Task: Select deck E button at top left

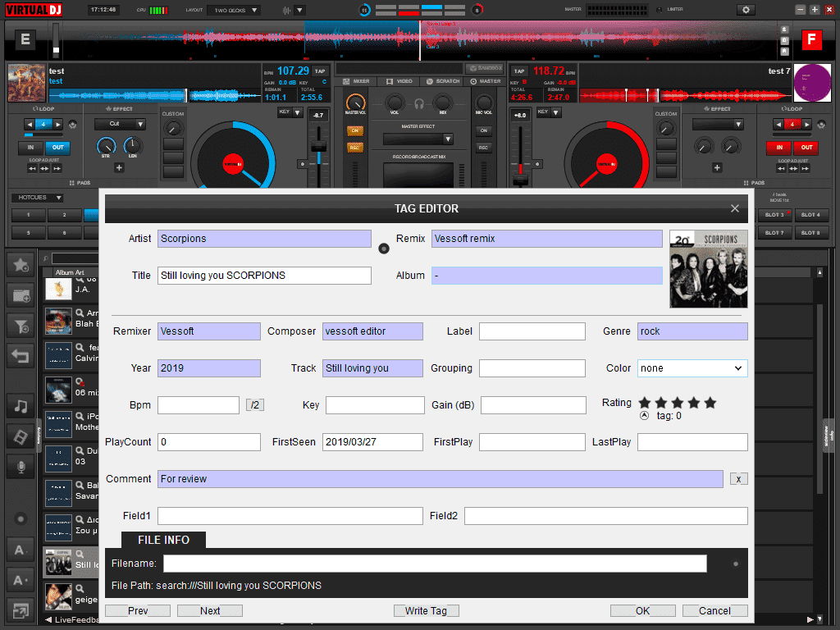Action: 25,39
